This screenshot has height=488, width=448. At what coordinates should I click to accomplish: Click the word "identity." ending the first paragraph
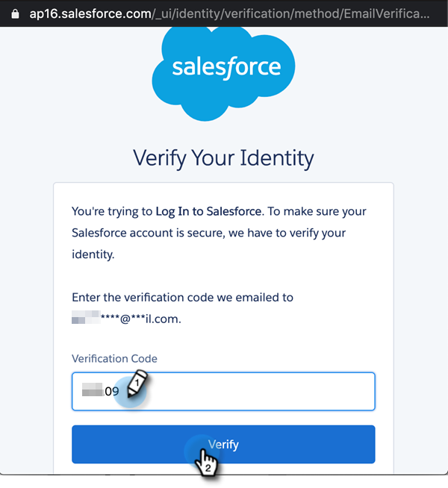tap(93, 254)
